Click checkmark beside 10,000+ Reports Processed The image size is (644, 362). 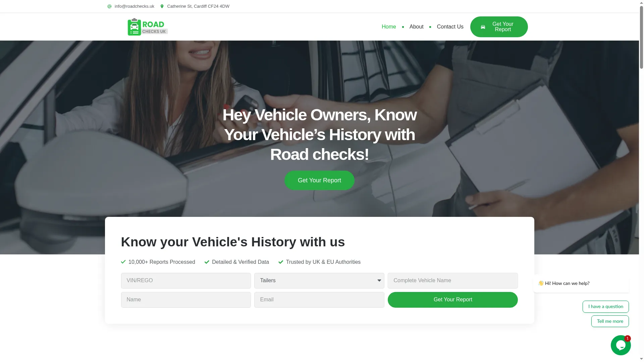(x=123, y=262)
